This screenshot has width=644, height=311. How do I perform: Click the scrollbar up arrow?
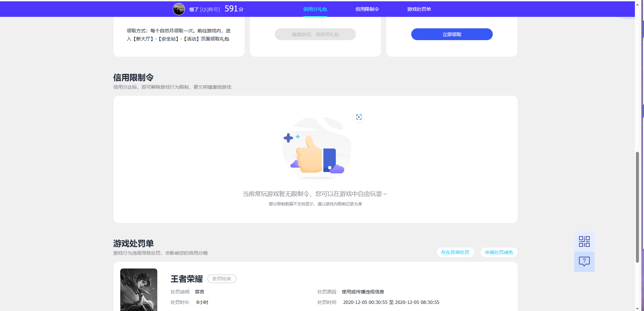[x=637, y=4]
